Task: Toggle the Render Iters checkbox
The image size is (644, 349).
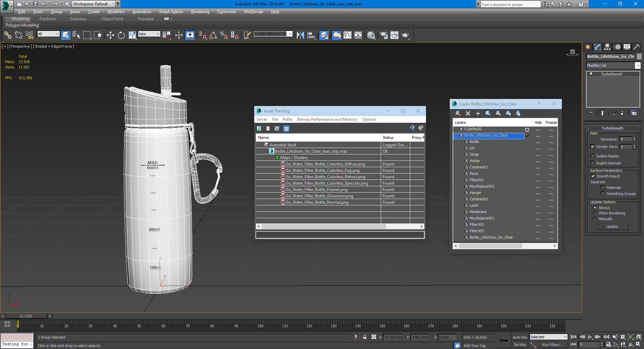Action: tap(592, 146)
